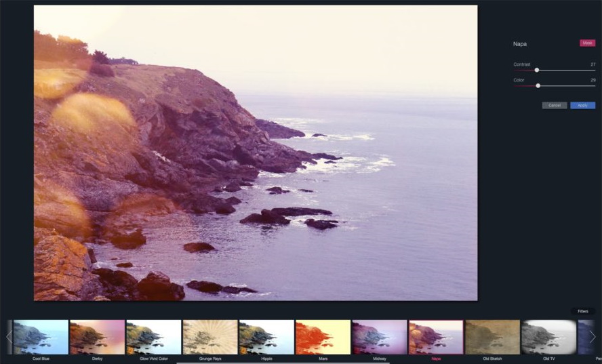The width and height of the screenshot is (602, 364).
Task: Select the Hippie filter preset
Action: 266,337
